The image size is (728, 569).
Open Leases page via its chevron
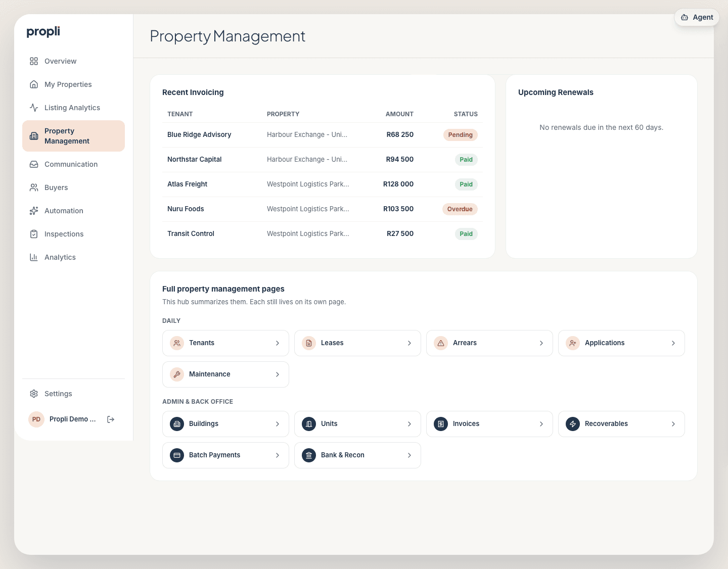(409, 343)
